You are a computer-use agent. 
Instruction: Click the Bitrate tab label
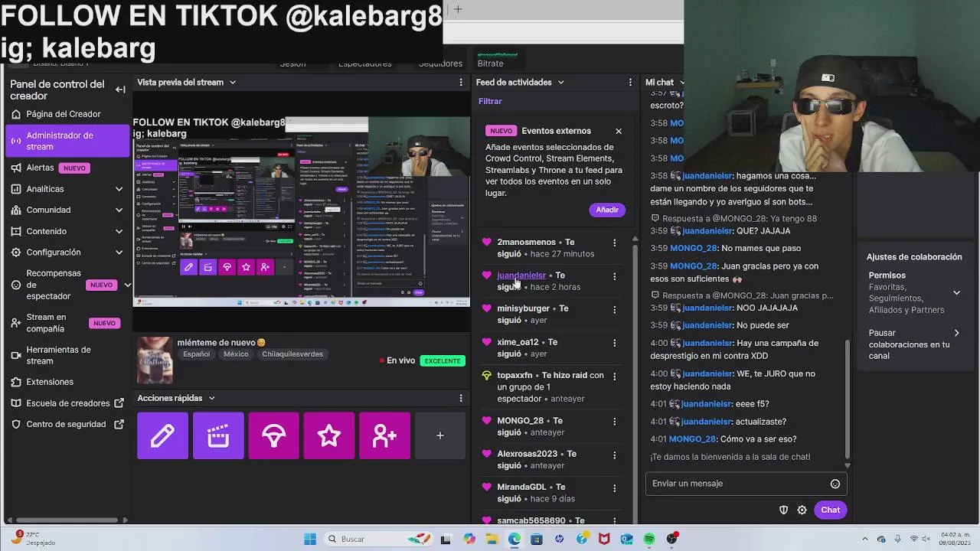(x=490, y=64)
